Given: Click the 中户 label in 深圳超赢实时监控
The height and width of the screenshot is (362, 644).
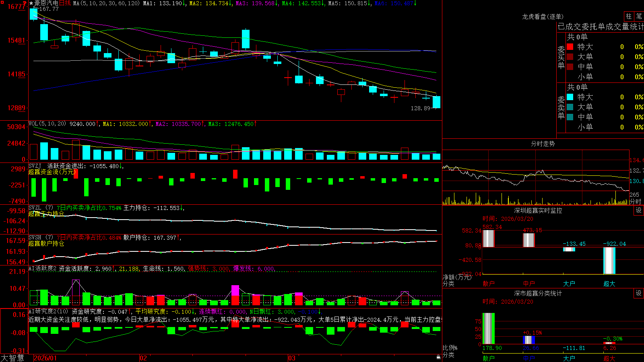Looking at the screenshot, I should pos(528,284).
